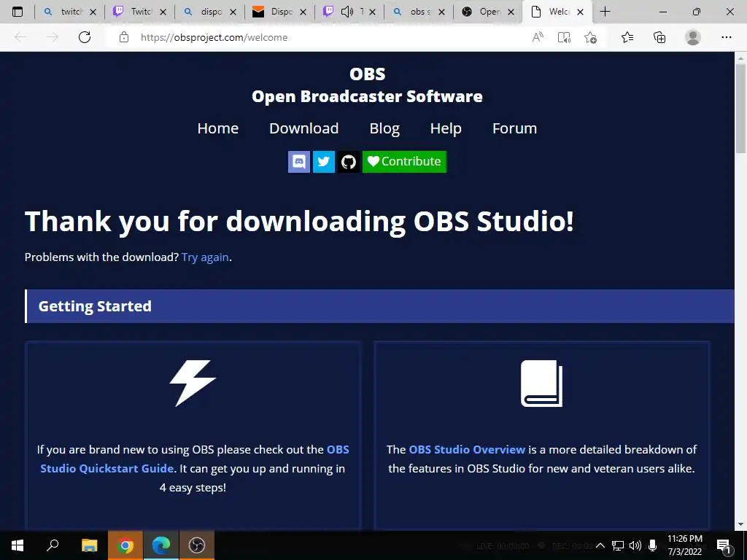Open the Settings and more ellipsis menu
This screenshot has height=560, width=747.
click(x=726, y=37)
